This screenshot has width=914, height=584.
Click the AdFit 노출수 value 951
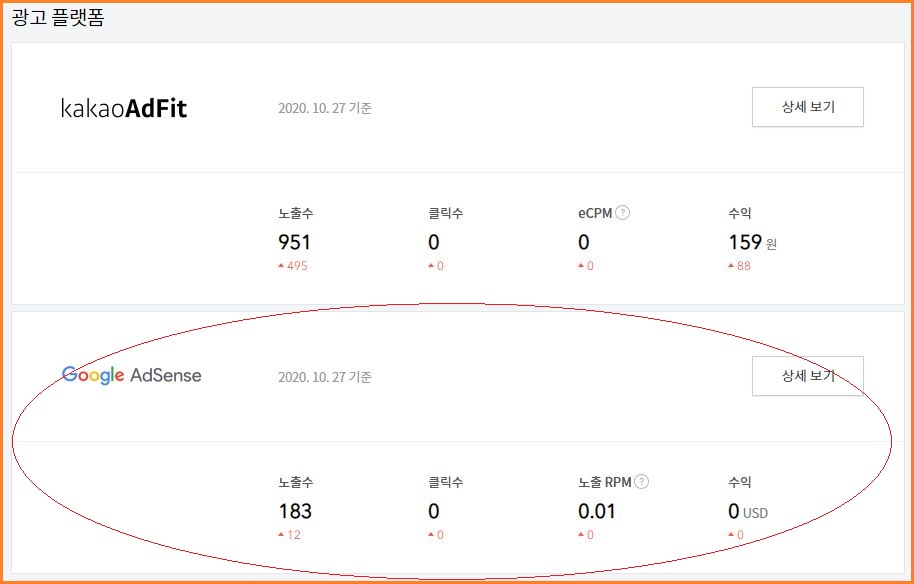click(294, 242)
